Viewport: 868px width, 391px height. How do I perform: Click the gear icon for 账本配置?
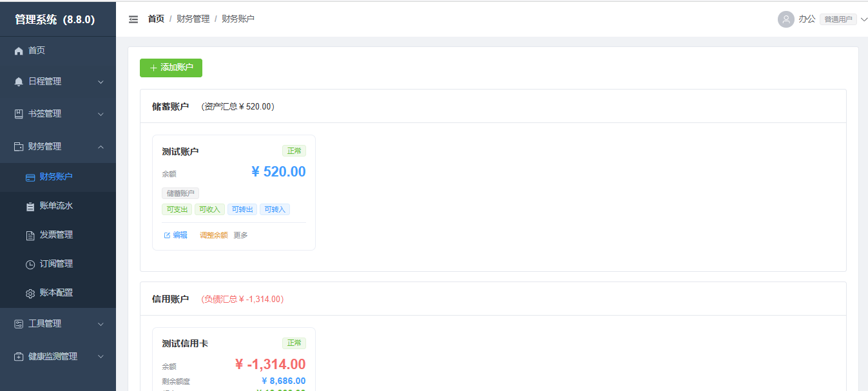(30, 293)
